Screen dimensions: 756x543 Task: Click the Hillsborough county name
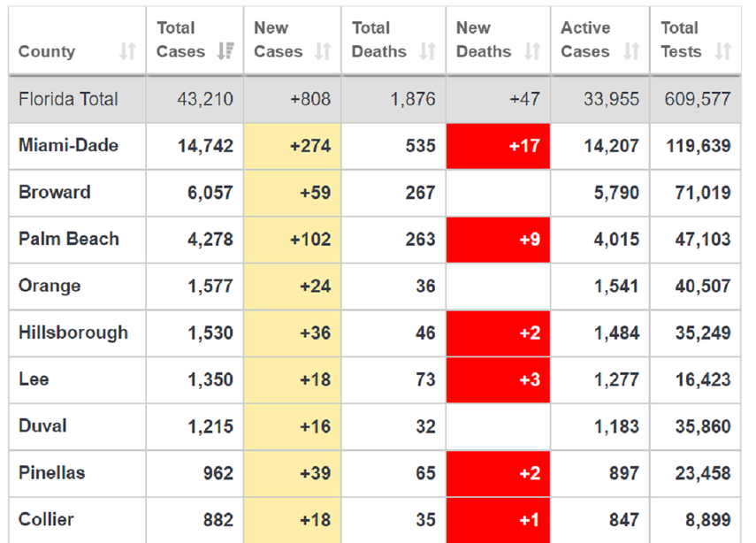click(x=73, y=333)
